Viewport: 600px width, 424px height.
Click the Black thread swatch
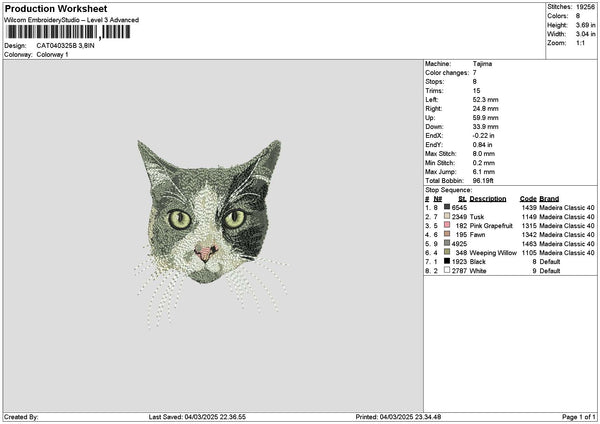[x=447, y=261]
